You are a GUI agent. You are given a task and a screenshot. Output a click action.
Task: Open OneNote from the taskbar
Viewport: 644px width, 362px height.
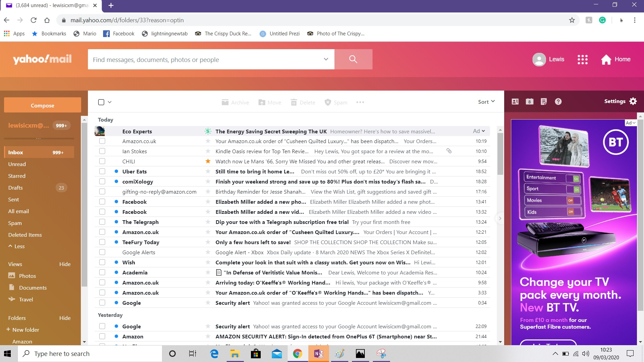[318, 353]
